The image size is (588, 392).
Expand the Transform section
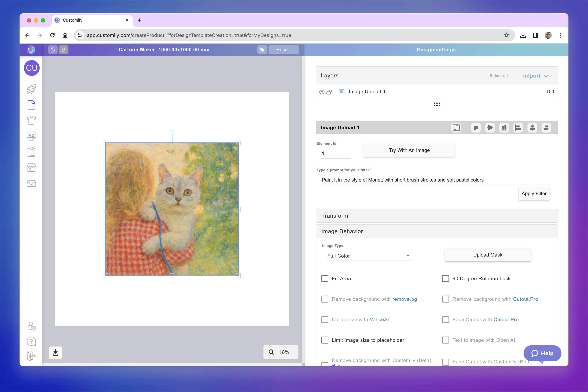tap(437, 216)
